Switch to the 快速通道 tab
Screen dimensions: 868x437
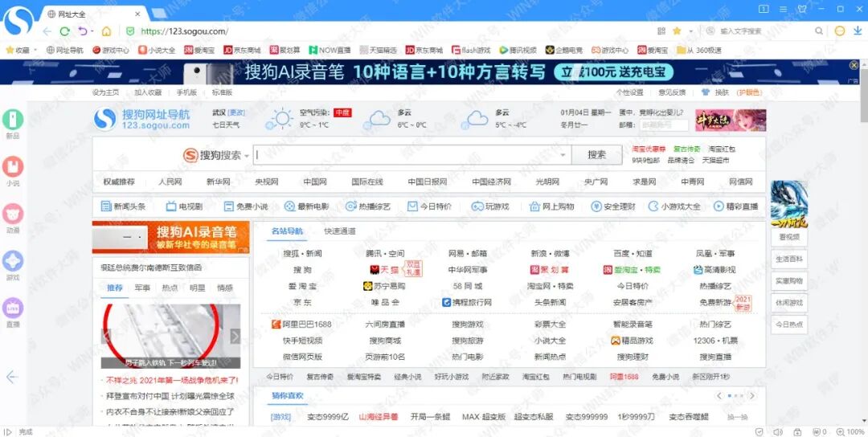coord(340,231)
